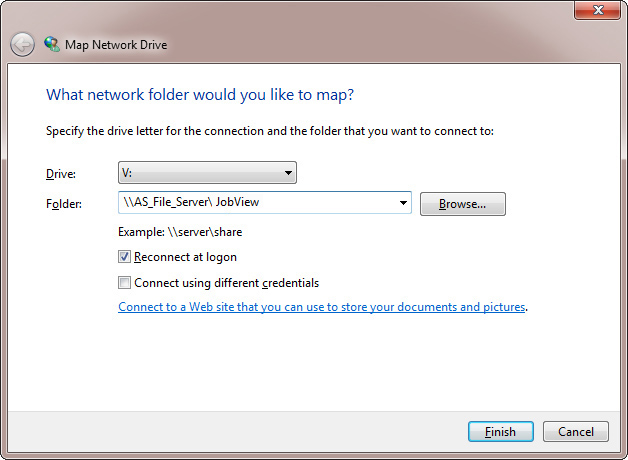The image size is (628, 460).
Task: Click the "What network folder" heading
Action: point(200,95)
